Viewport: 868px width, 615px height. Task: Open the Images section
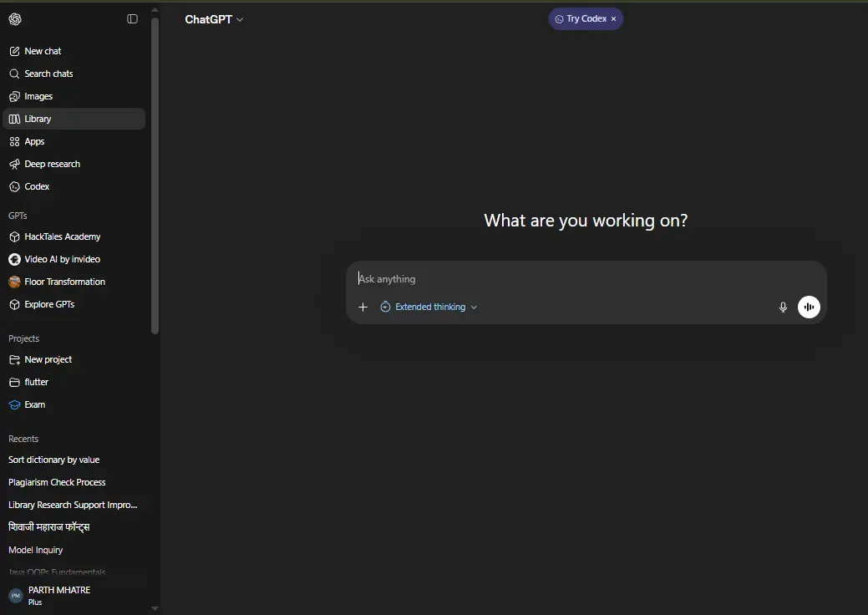pos(74,96)
